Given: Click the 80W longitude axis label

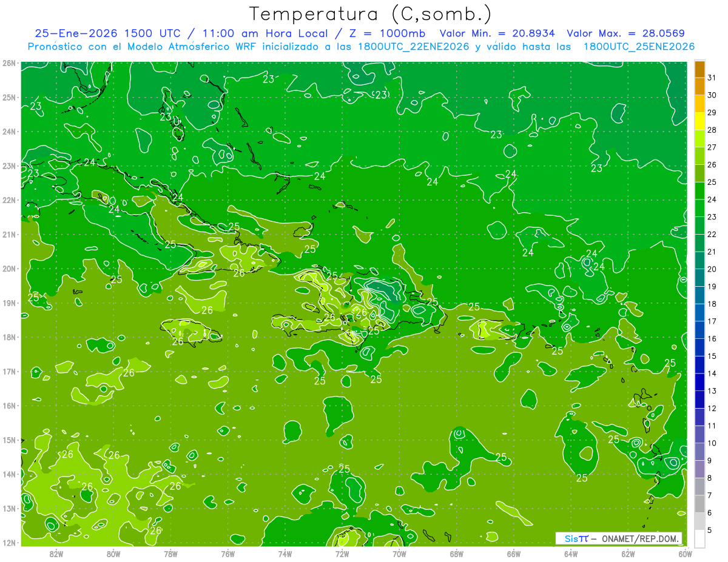Looking at the screenshot, I should (x=113, y=554).
